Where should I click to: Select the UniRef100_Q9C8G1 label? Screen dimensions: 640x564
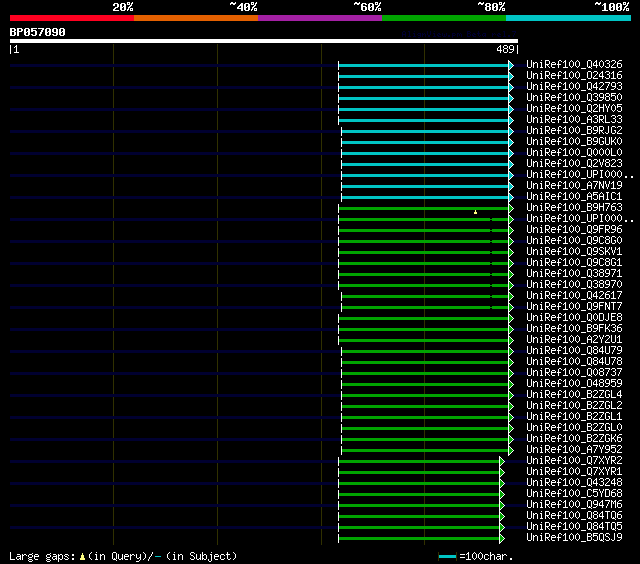point(574,263)
